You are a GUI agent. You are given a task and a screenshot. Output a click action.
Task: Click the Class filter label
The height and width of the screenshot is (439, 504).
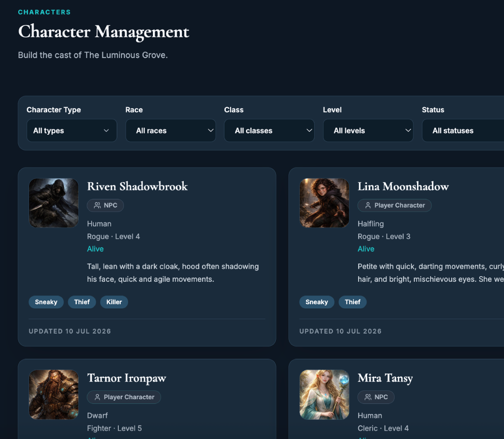(234, 110)
